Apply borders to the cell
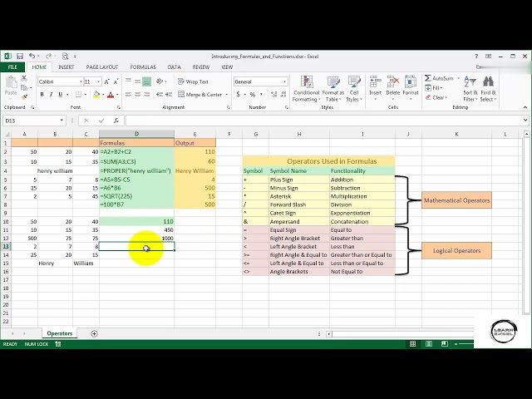 (78, 95)
